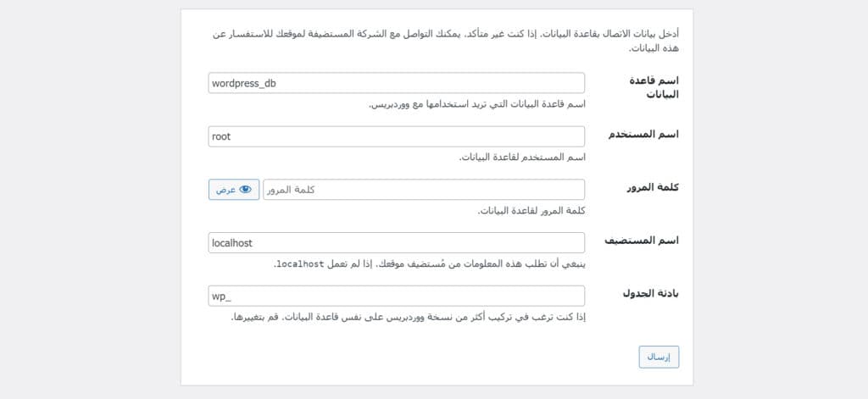The height and width of the screenshot is (399, 868).
Task: Click the hint about installing multiple WordPress copies
Action: click(x=408, y=317)
